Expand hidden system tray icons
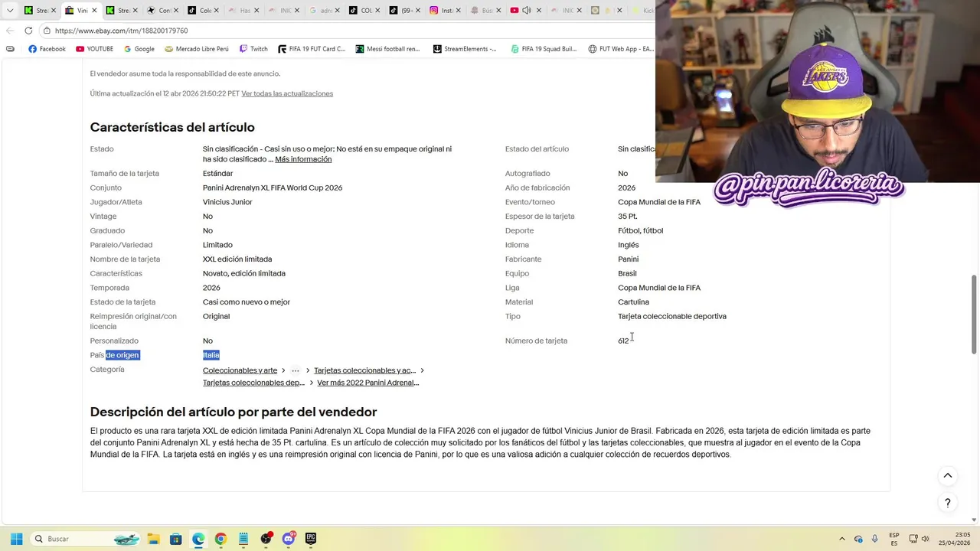The height and width of the screenshot is (551, 980). pyautogui.click(x=842, y=539)
